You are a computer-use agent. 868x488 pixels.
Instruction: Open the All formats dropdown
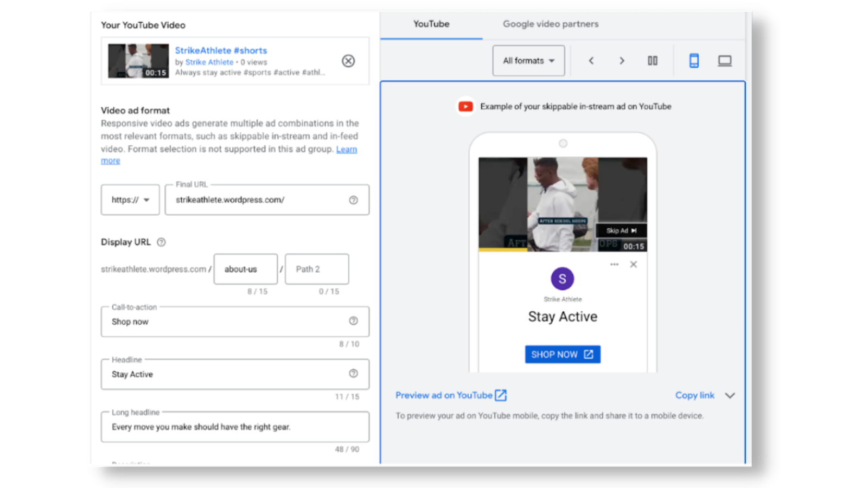pyautogui.click(x=528, y=61)
